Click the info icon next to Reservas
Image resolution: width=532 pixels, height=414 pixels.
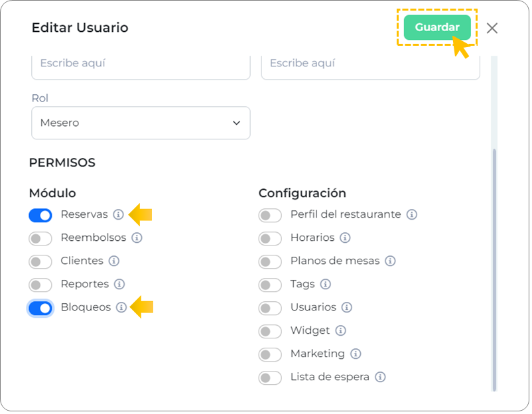tap(118, 215)
